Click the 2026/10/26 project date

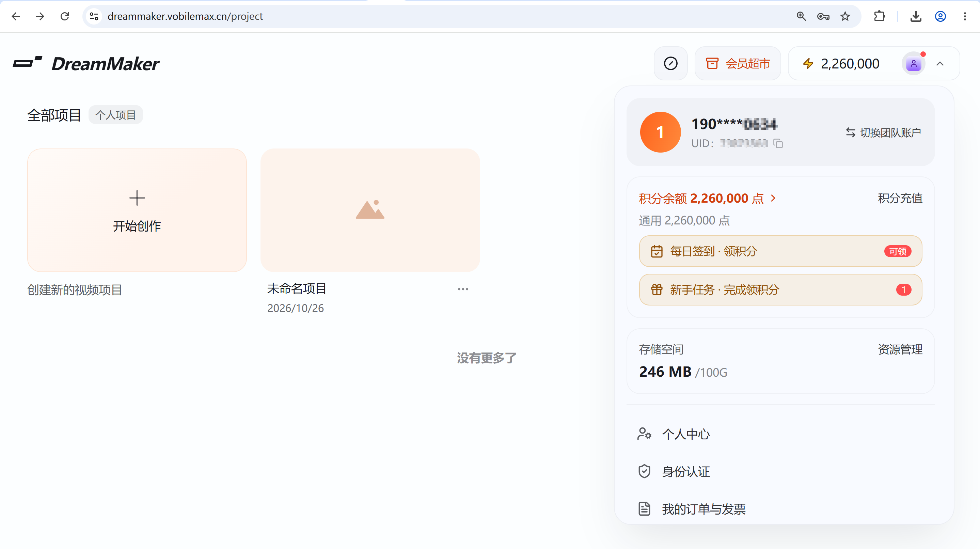tap(296, 308)
